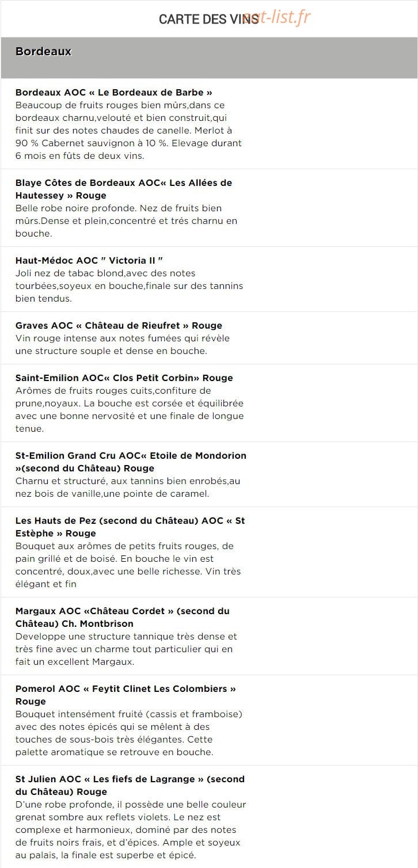The image size is (418, 868).
Task: Open Margaux AOC Château Cordet entry
Action: pyautogui.click(x=123, y=617)
